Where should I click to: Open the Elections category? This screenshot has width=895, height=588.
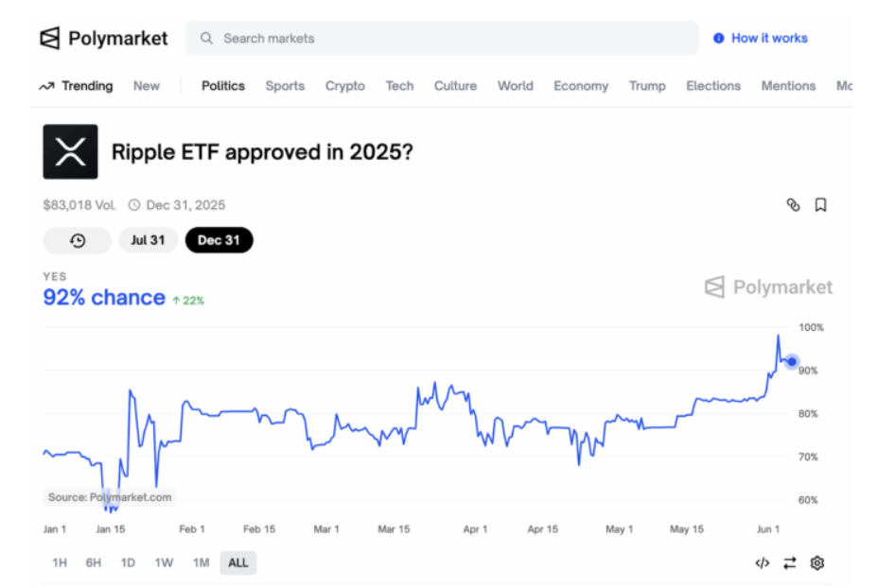(713, 85)
